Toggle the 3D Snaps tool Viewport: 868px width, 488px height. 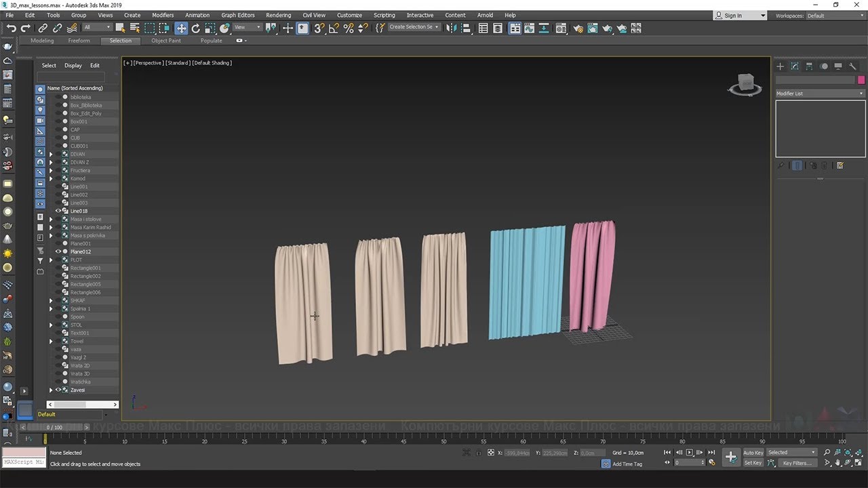coord(319,28)
